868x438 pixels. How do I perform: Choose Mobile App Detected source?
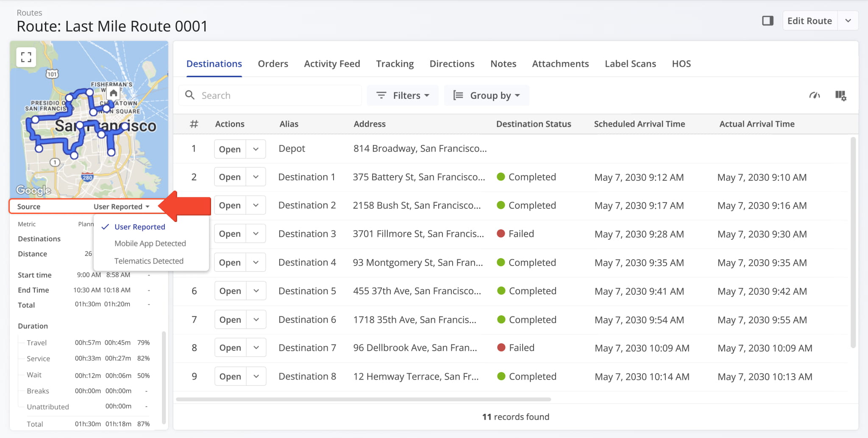point(150,244)
